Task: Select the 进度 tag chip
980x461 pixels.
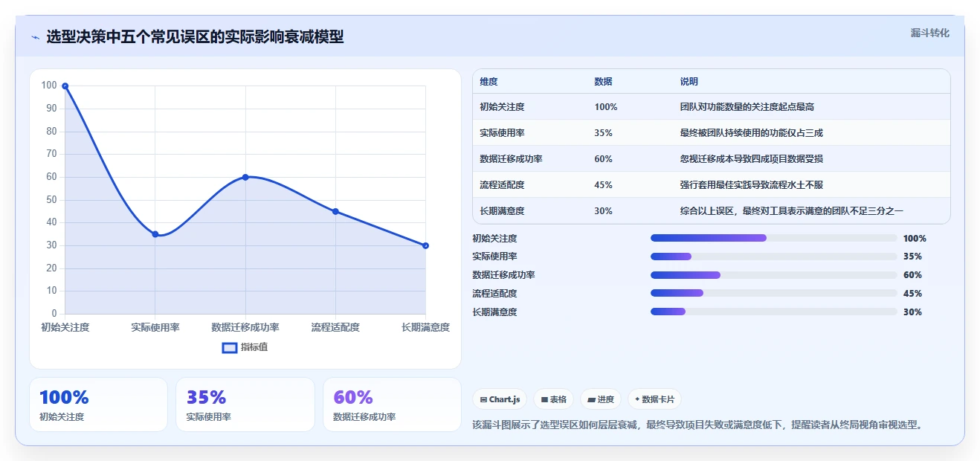Action: coord(601,399)
